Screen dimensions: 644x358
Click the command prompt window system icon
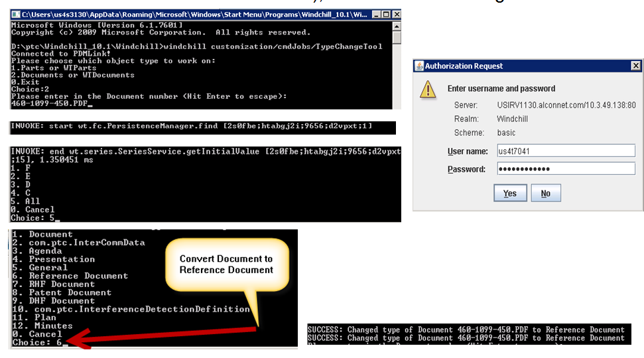point(16,15)
